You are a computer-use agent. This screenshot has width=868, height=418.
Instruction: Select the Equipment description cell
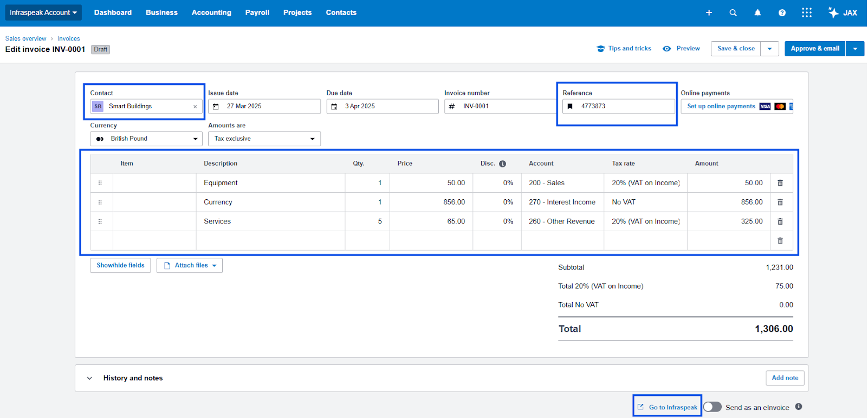point(271,183)
